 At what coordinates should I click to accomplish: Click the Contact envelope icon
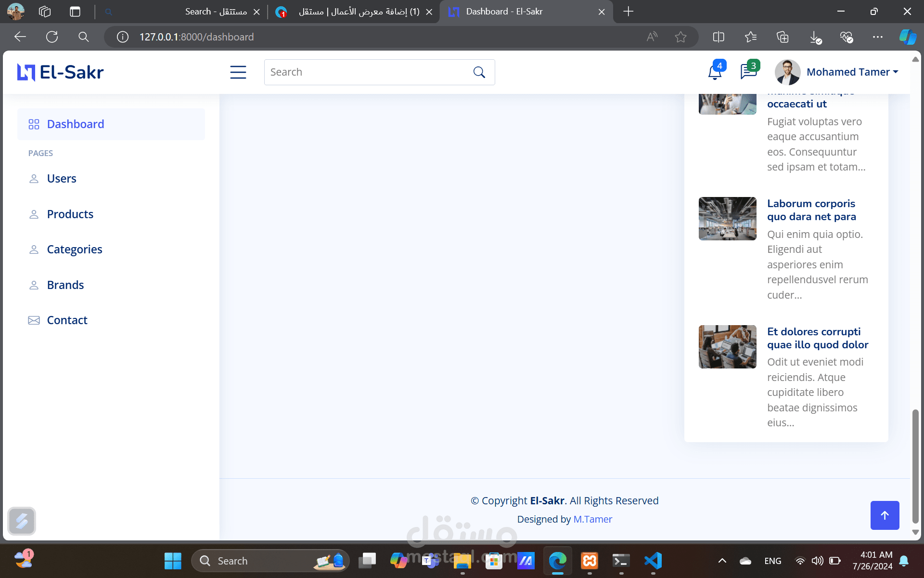coord(34,320)
